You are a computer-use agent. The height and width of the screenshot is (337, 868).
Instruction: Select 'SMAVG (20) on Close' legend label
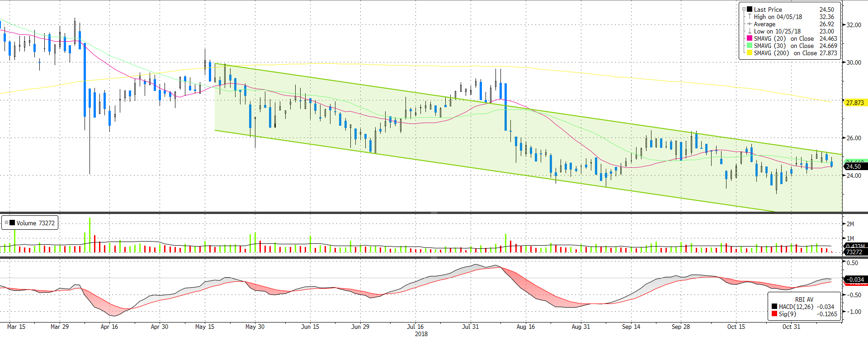783,38
